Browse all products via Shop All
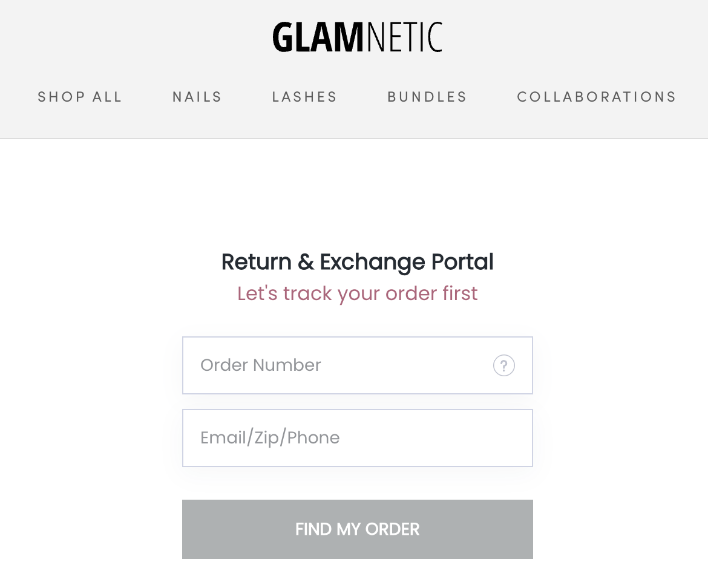Viewport: 708px width, 588px height. (80, 97)
